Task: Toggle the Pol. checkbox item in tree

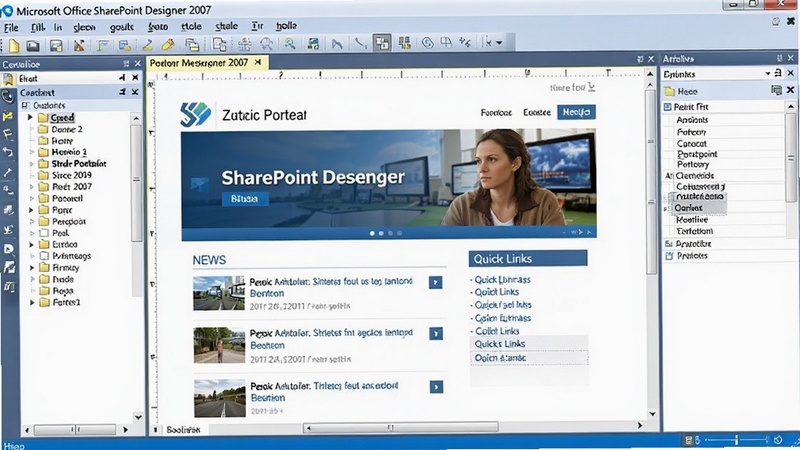Action: coord(44,233)
